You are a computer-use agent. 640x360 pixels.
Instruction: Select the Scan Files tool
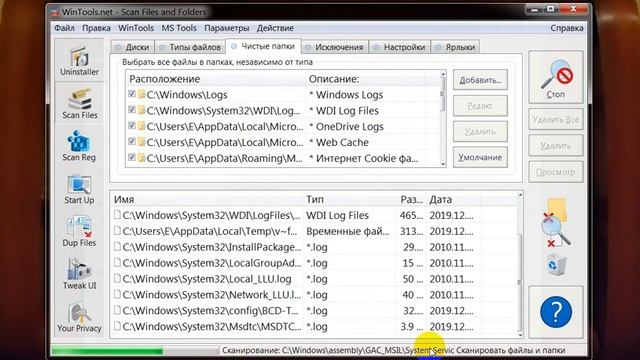79,104
